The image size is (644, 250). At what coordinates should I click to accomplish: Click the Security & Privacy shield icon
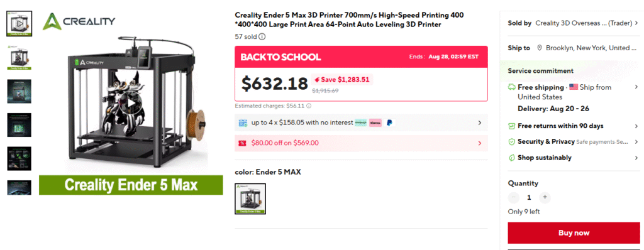tap(511, 141)
